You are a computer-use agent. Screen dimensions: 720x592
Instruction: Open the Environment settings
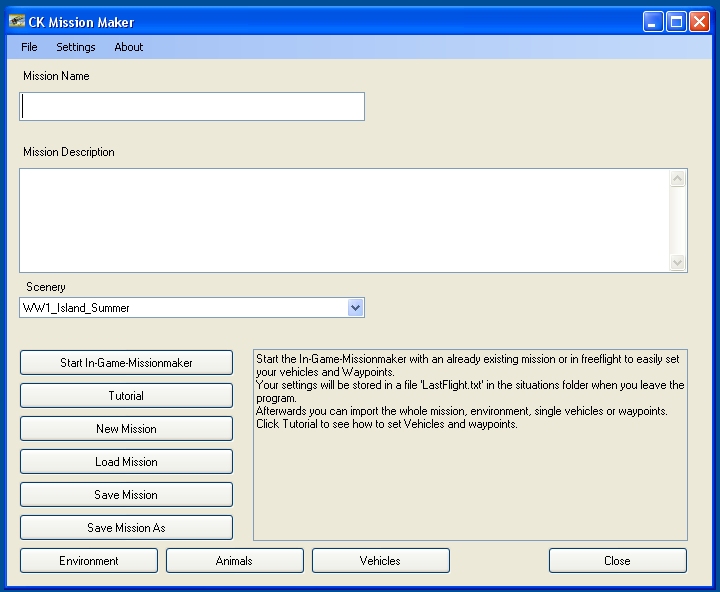[89, 561]
